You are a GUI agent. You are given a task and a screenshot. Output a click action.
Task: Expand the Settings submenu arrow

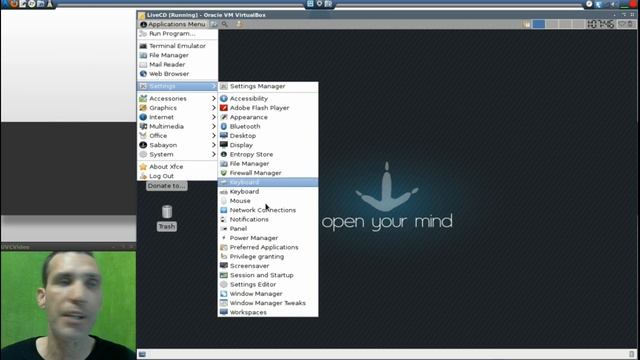click(x=213, y=86)
